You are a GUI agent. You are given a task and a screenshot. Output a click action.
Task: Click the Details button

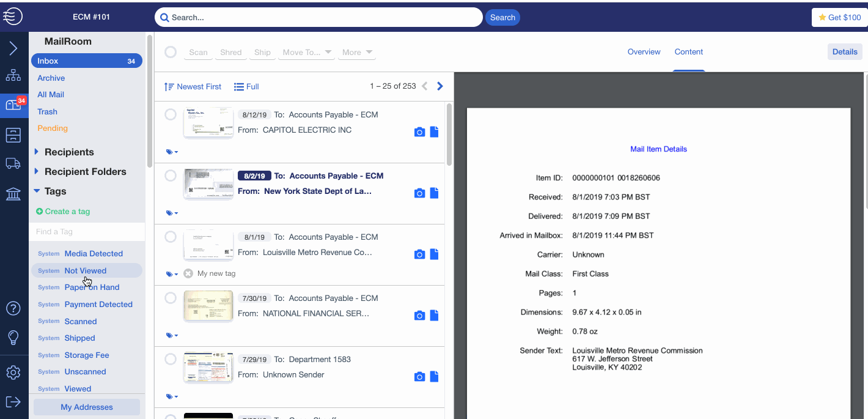click(x=845, y=52)
